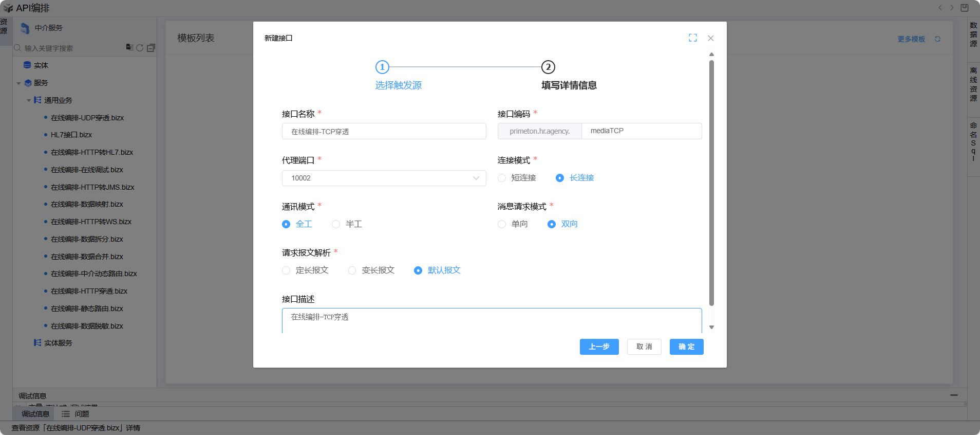This screenshot has height=435, width=980.
Task: Click the collapse-all icon beside the search bar
Action: (x=151, y=48)
